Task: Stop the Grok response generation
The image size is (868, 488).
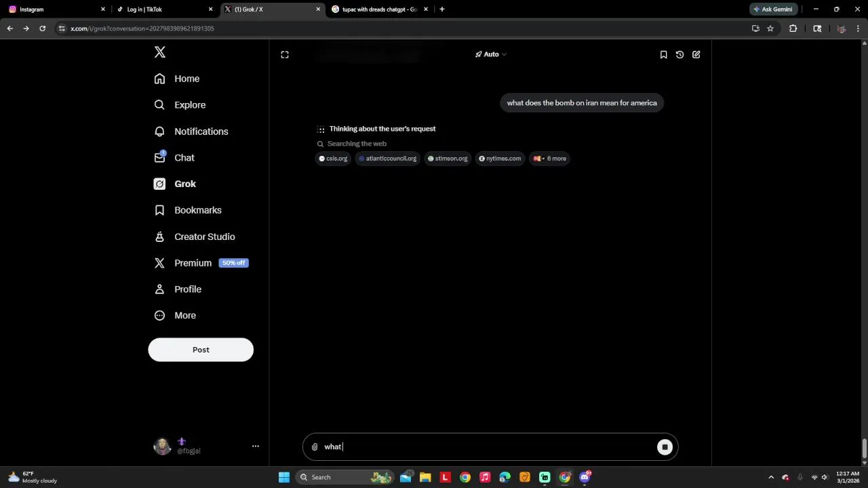Action: [665, 447]
